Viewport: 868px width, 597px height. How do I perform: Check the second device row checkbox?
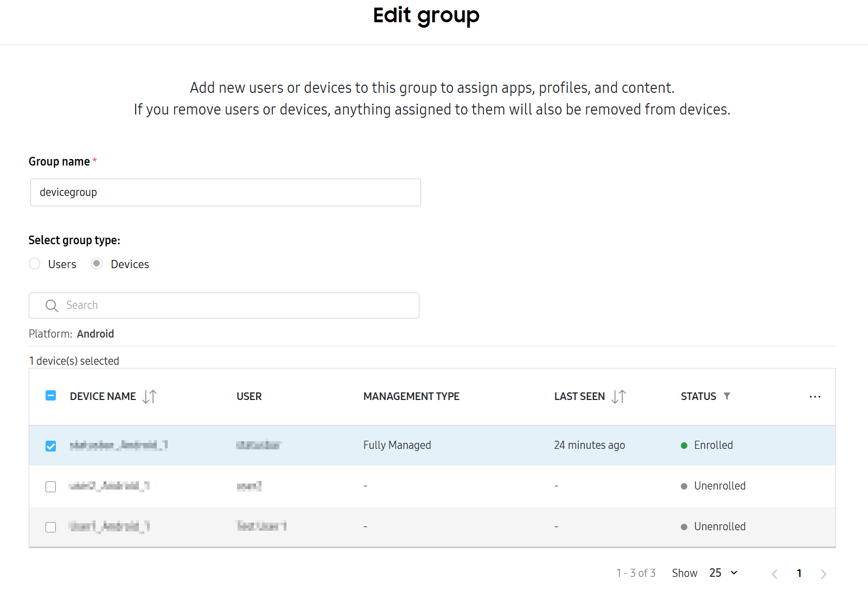pos(50,486)
